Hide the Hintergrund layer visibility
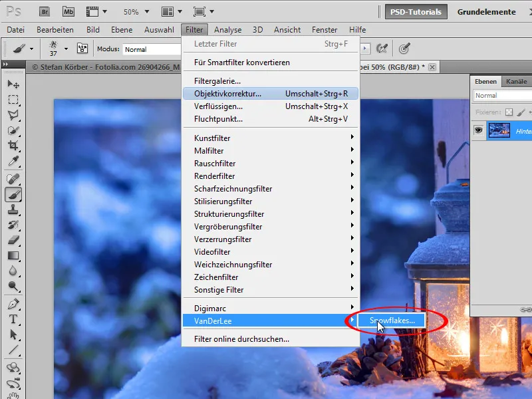The height and width of the screenshot is (399, 532). [x=479, y=131]
